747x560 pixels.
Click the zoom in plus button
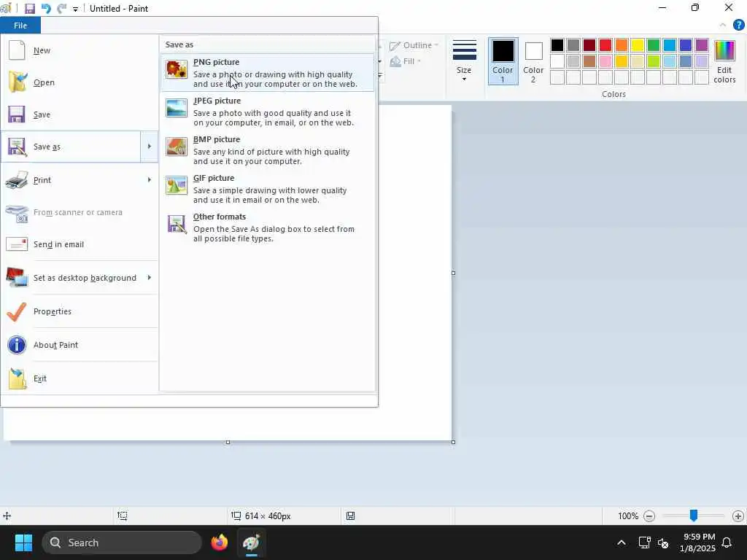point(738,516)
